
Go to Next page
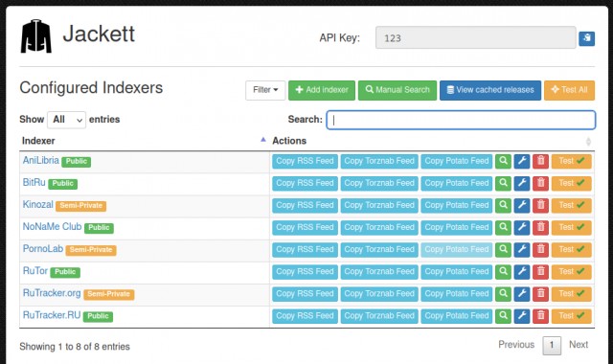pos(579,345)
